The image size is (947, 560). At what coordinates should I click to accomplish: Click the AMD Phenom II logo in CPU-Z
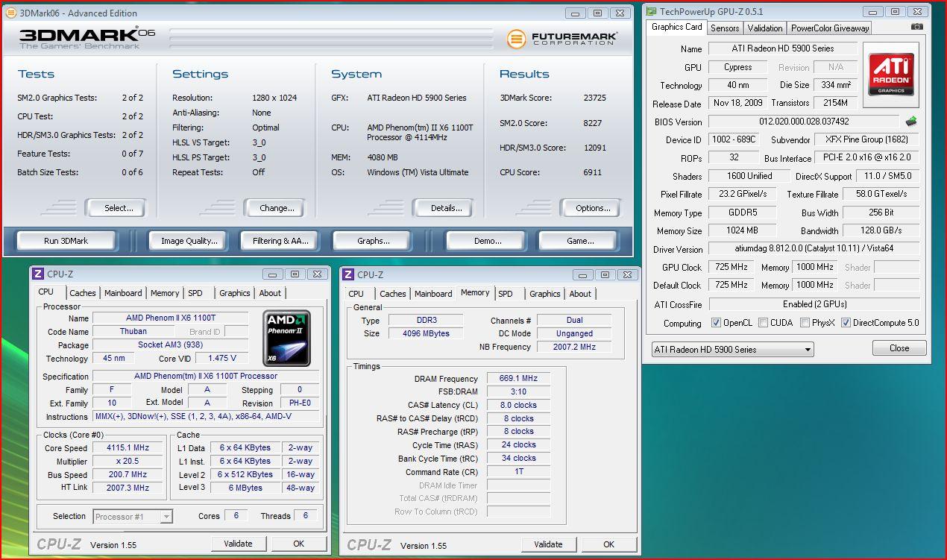288,339
